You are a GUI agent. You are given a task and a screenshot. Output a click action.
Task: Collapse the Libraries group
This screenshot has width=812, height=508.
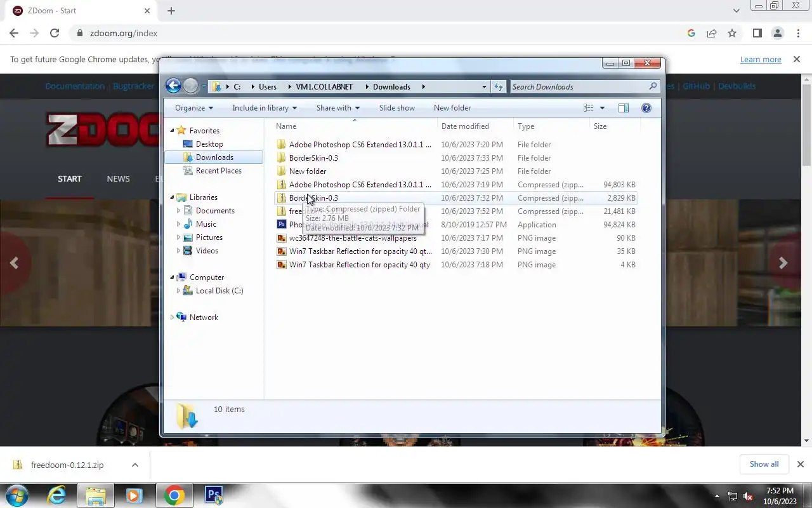(x=172, y=197)
